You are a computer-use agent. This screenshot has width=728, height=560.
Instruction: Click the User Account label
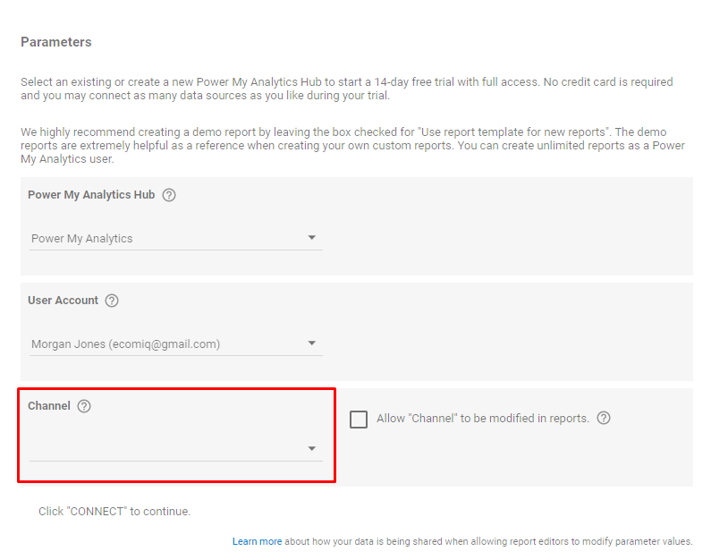click(x=63, y=301)
